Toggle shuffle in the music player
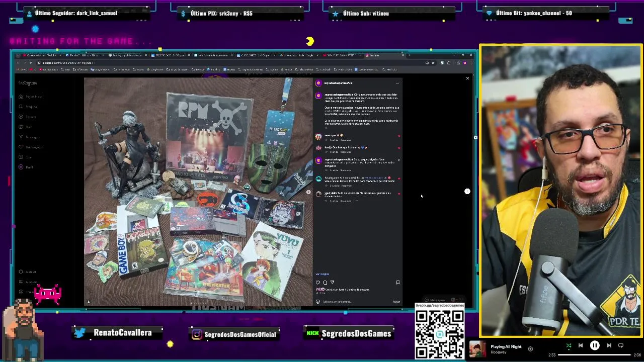The image size is (644, 362). click(569, 346)
